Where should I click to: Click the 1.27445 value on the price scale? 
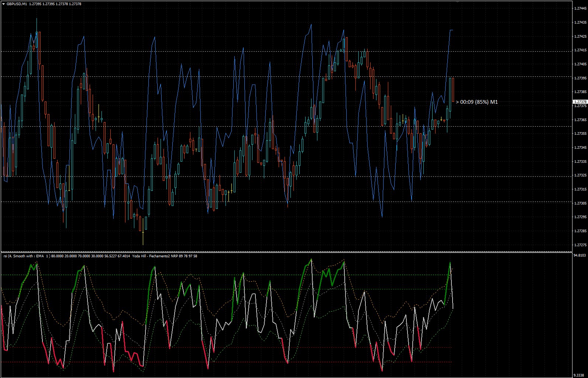580,8
